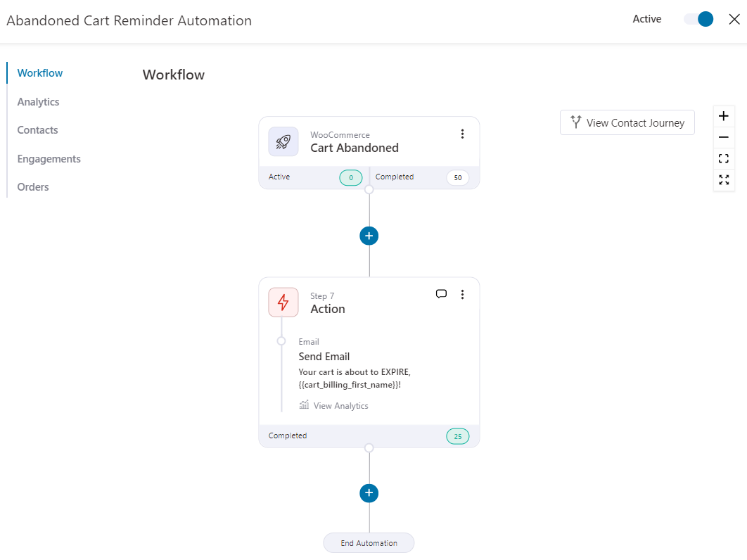Disable the automation with the Active toggle
This screenshot has width=747, height=560.
697,19
